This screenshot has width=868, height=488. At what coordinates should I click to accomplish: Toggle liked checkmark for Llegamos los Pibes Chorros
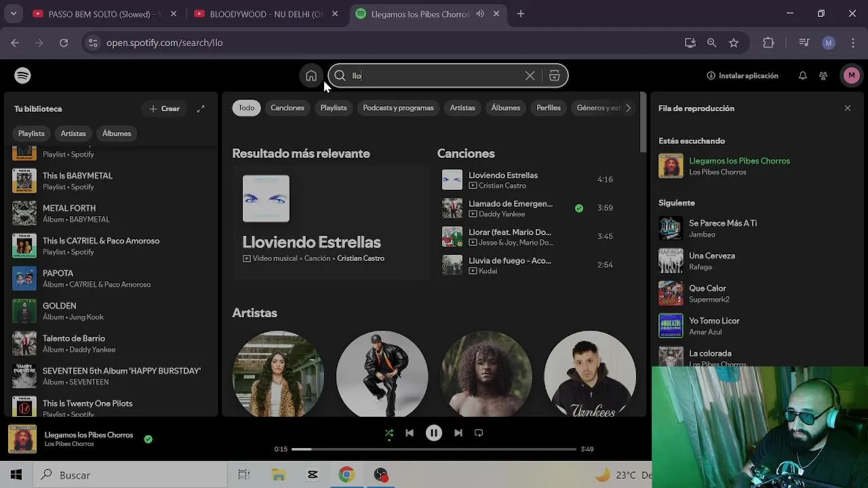[x=148, y=439]
